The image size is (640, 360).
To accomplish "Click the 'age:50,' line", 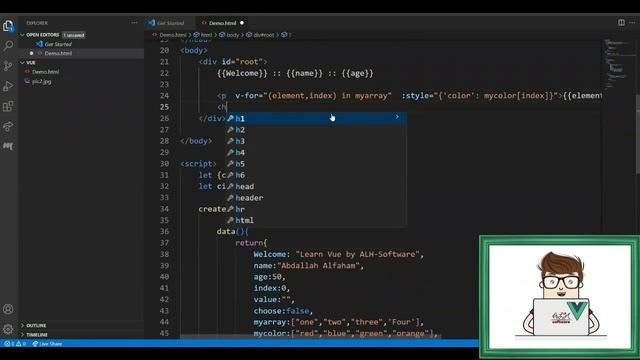I will point(269,277).
